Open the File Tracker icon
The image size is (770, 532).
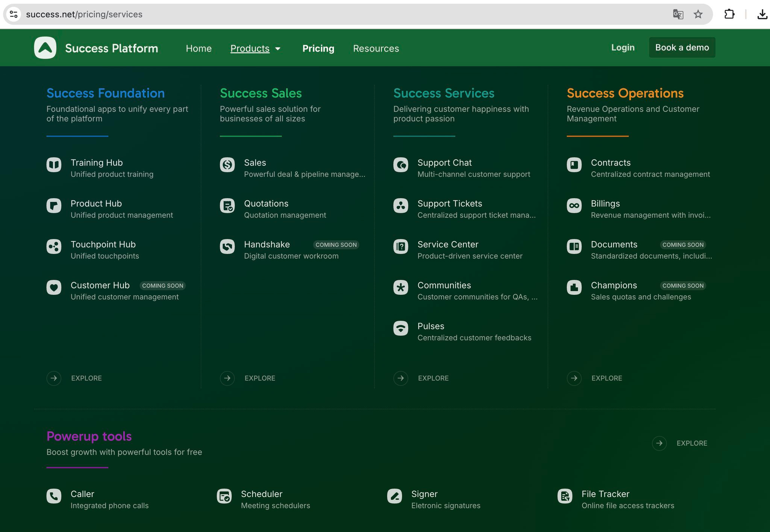click(565, 496)
